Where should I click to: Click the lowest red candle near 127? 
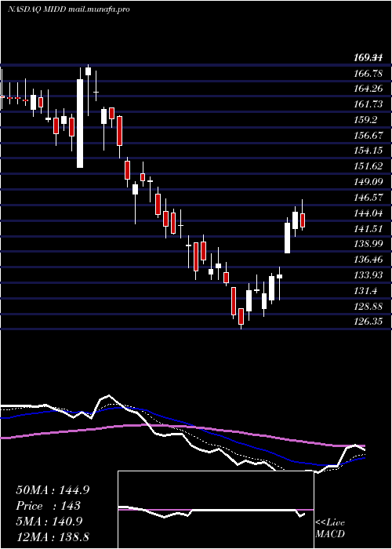pyautogui.click(x=241, y=317)
